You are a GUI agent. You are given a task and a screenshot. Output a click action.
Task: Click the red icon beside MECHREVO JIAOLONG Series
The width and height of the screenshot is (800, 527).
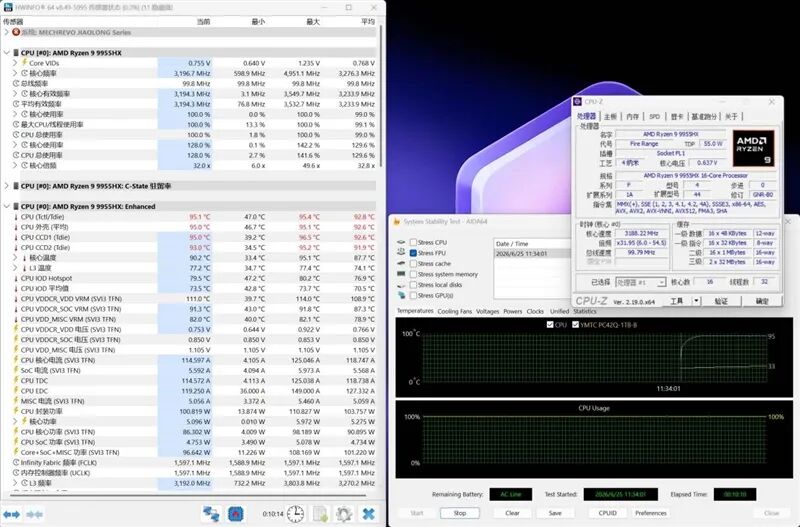tap(16, 32)
